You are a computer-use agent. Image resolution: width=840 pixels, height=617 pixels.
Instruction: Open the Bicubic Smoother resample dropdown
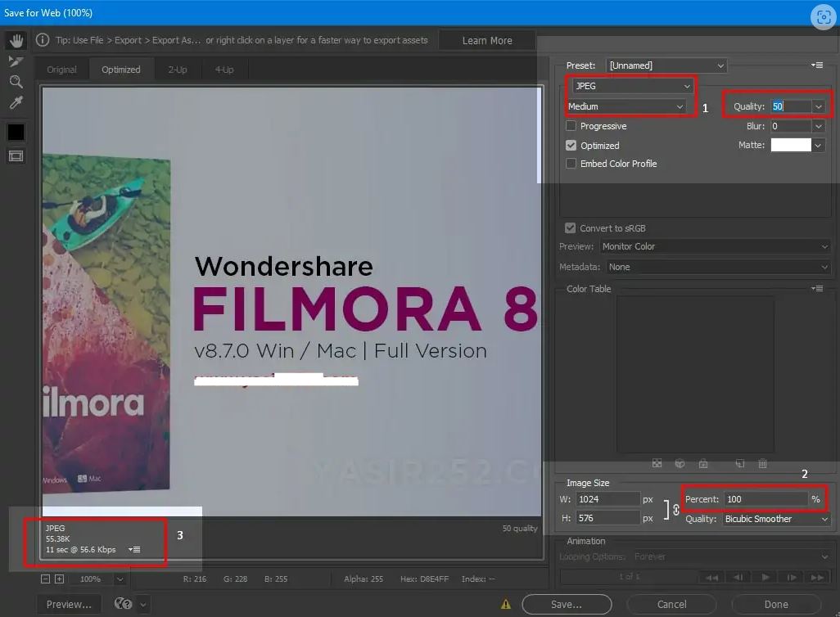click(776, 519)
